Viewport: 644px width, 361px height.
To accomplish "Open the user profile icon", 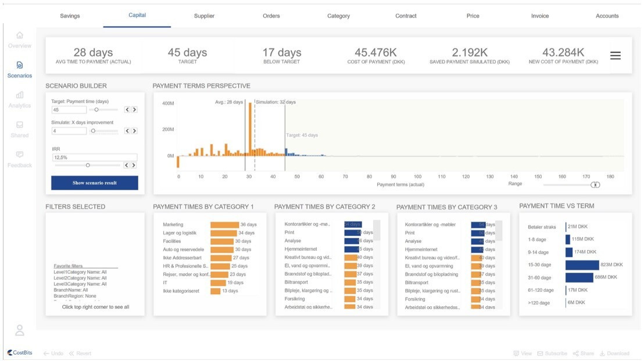I will coord(20,330).
